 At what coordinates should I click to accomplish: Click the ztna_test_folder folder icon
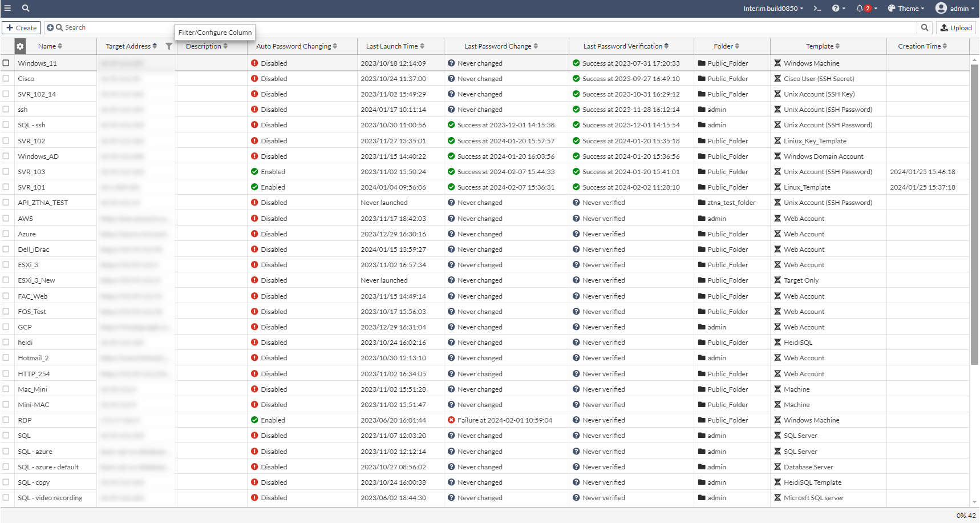[x=702, y=203]
